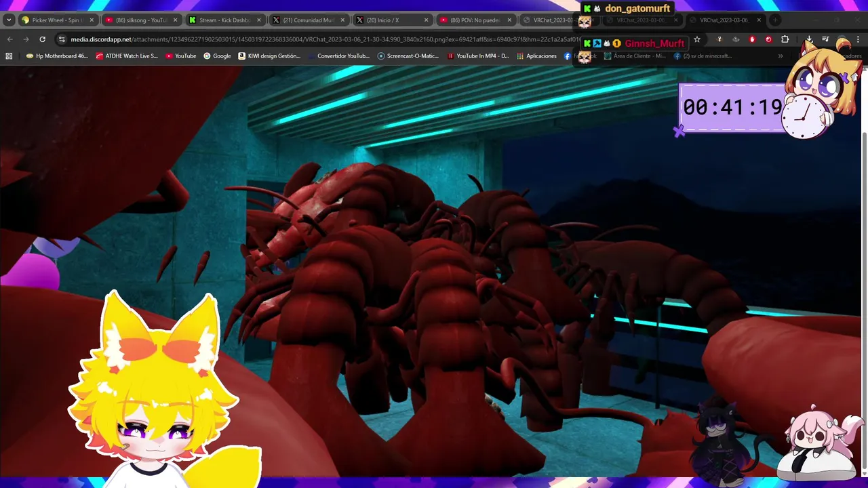Viewport: 868px width, 488px height.
Task: Open the Google bookmark
Action: click(217, 56)
